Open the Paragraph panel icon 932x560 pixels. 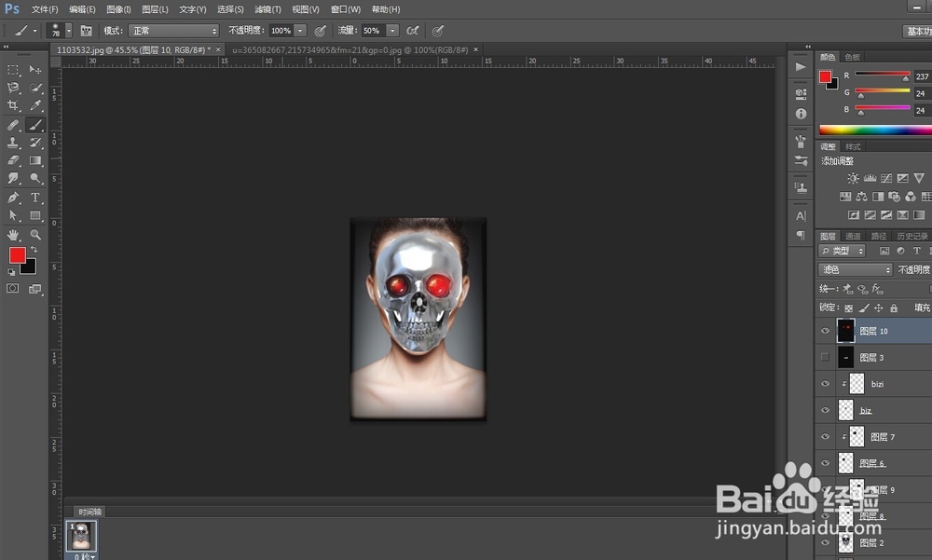tap(801, 236)
